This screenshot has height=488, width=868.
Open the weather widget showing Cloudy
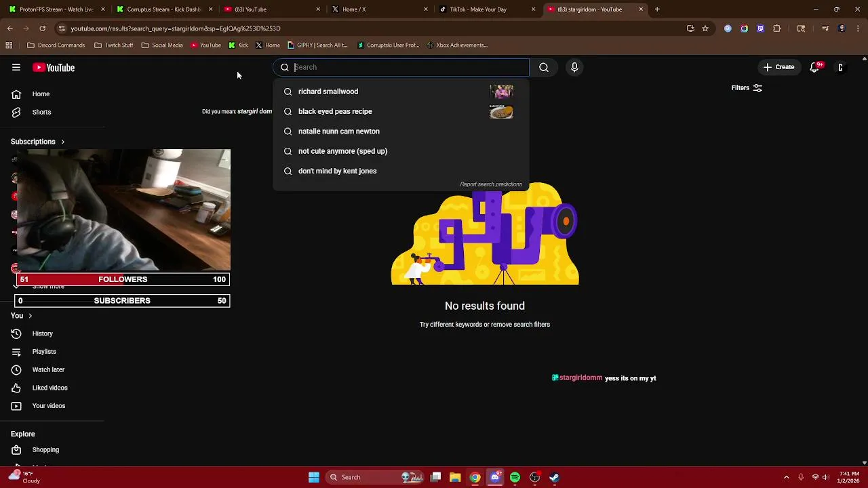coord(24,477)
